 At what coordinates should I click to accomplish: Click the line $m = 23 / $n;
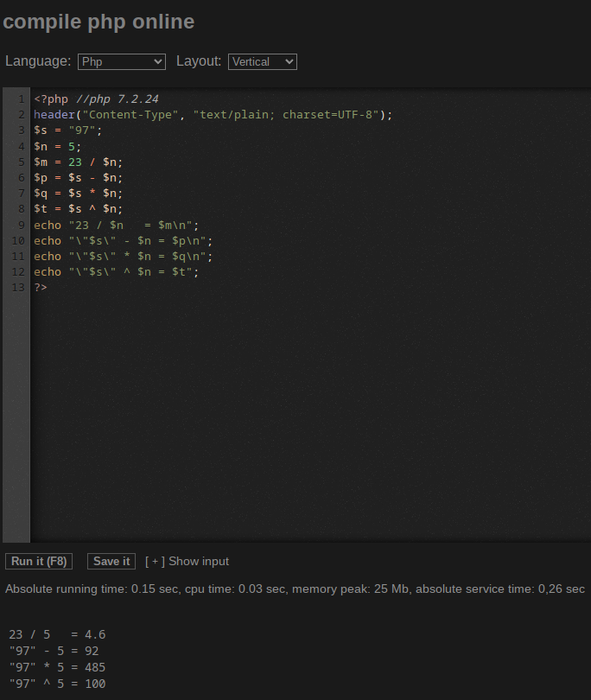[x=78, y=162]
